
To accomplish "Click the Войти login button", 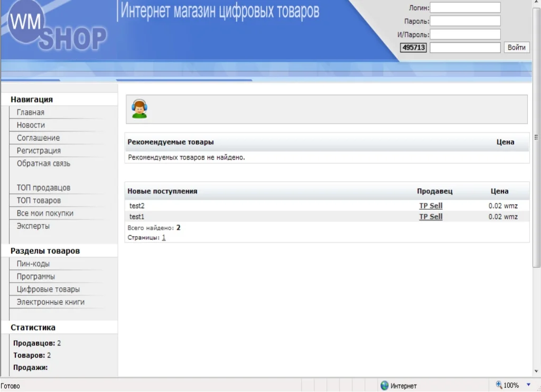I will pos(516,48).
